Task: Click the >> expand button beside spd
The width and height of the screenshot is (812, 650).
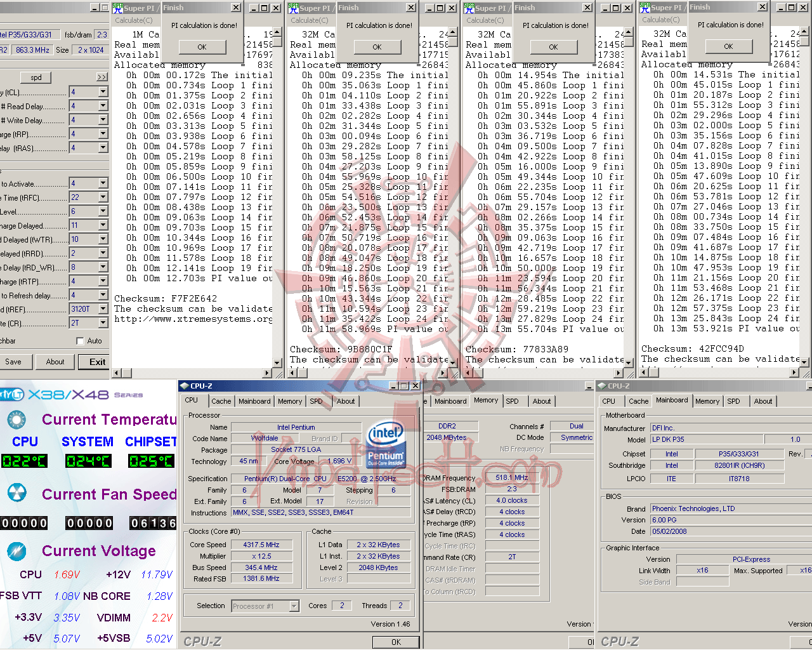Action: [102, 77]
